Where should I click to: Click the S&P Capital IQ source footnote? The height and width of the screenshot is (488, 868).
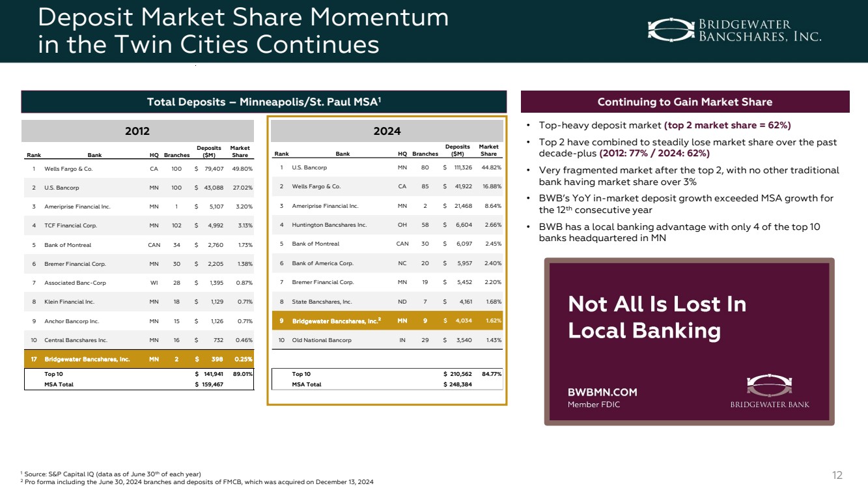[x=111, y=473]
